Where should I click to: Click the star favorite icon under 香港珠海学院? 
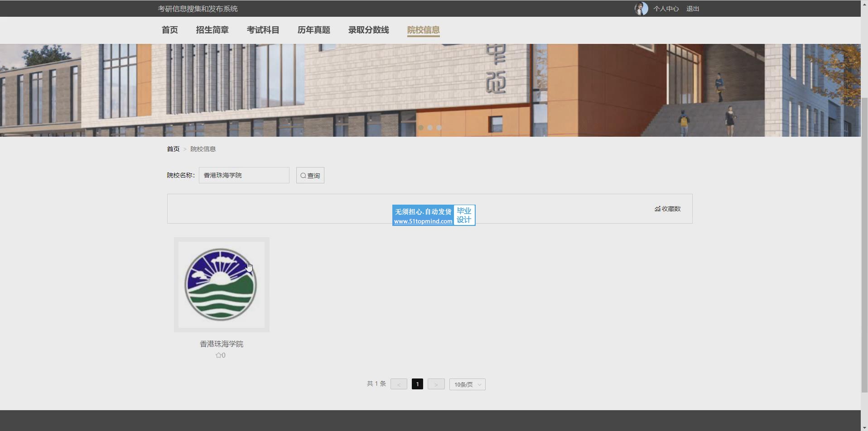point(218,355)
